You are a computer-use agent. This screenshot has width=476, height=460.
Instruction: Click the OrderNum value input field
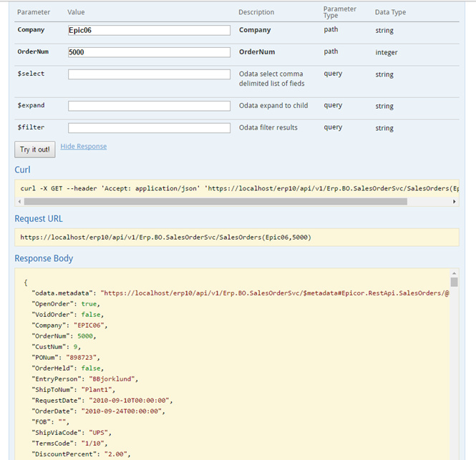click(149, 52)
